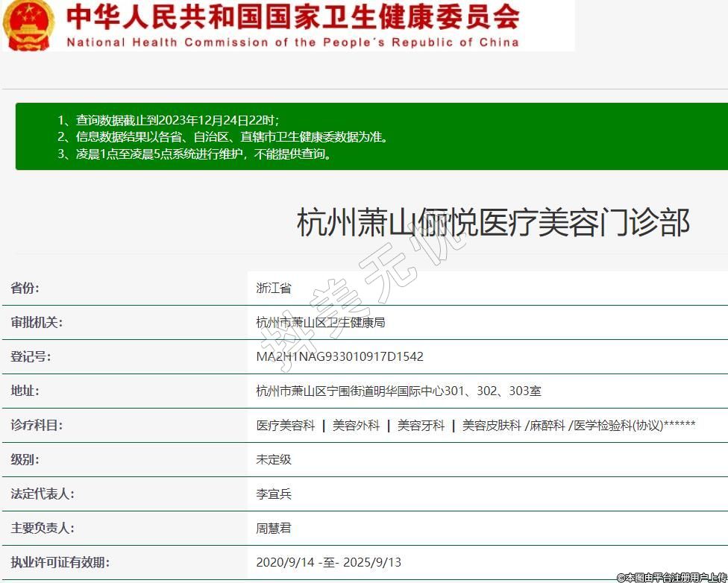Select the province value 浙江省
The height and width of the screenshot is (583, 728).
coord(274,289)
